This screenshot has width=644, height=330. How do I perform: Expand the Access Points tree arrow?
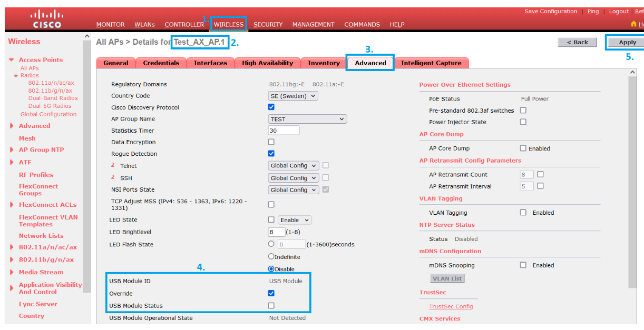12,60
